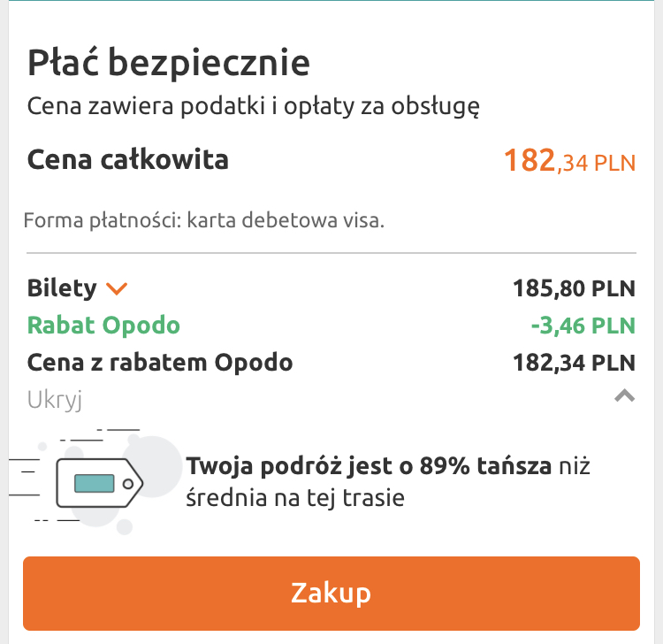Click the small ring hole on the price tag
Image resolution: width=663 pixels, height=644 pixels.
tap(128, 484)
